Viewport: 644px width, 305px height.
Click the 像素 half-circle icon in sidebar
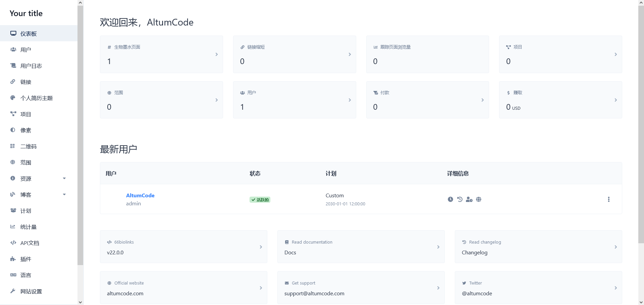pos(13,130)
